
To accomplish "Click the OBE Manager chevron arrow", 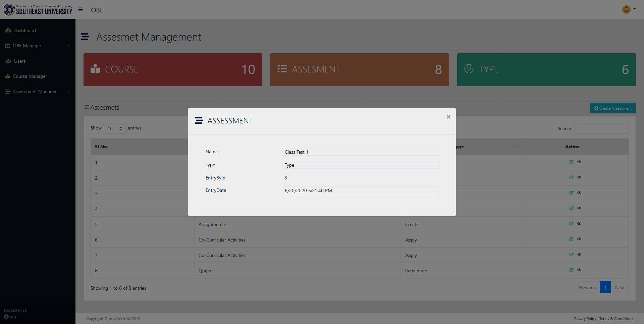I will (69, 46).
